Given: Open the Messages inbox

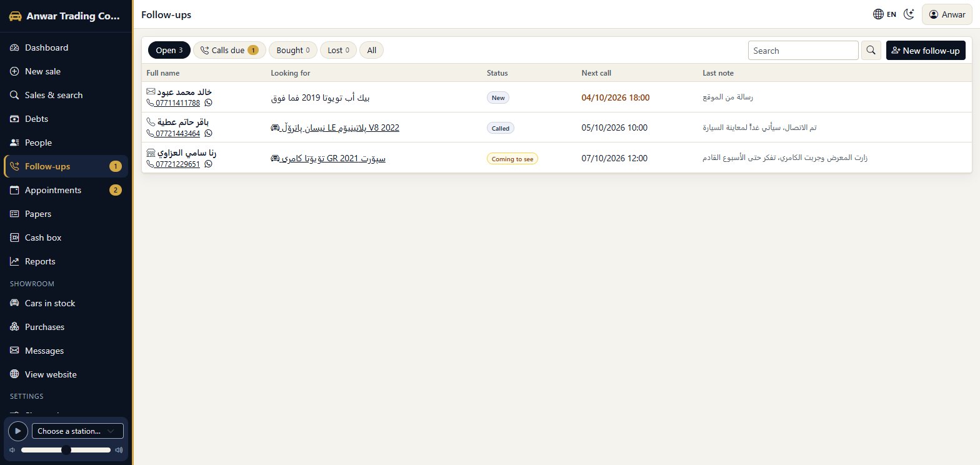Looking at the screenshot, I should pyautogui.click(x=66, y=351).
